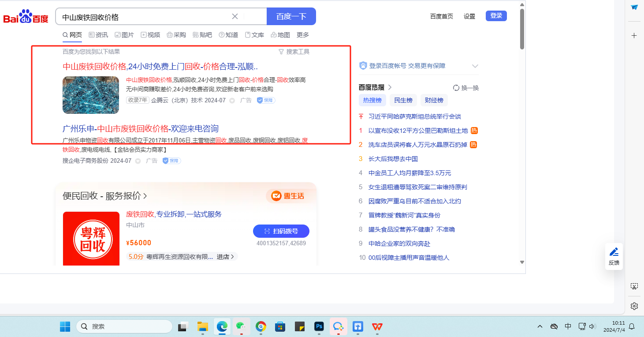The height and width of the screenshot is (337, 644).
Task: Open WPS Office from the taskbar
Action: point(377,327)
